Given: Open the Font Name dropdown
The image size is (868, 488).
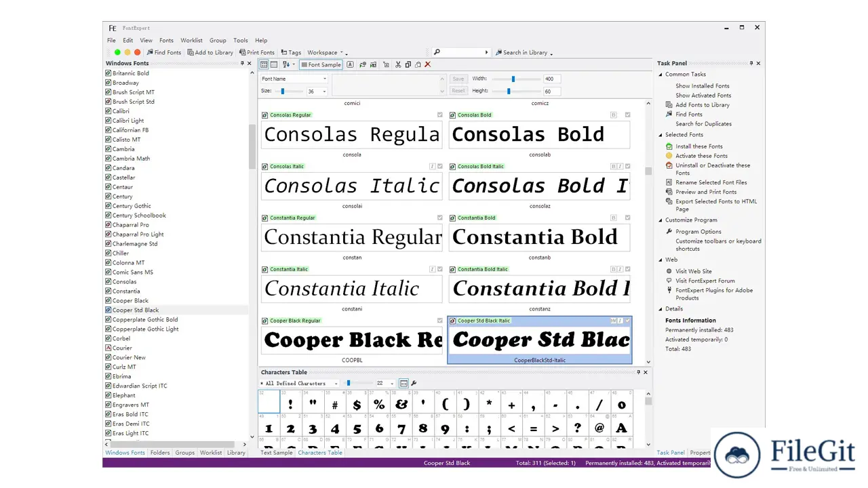Looking at the screenshot, I should click(x=294, y=79).
